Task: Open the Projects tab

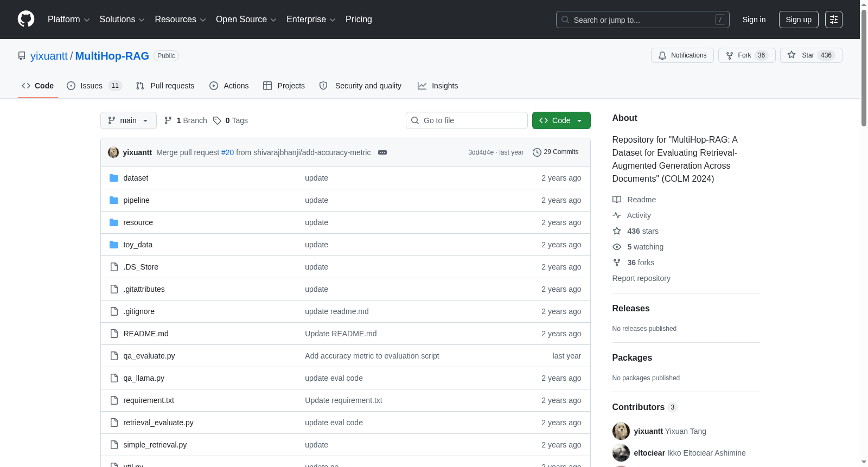Action: 284,86
